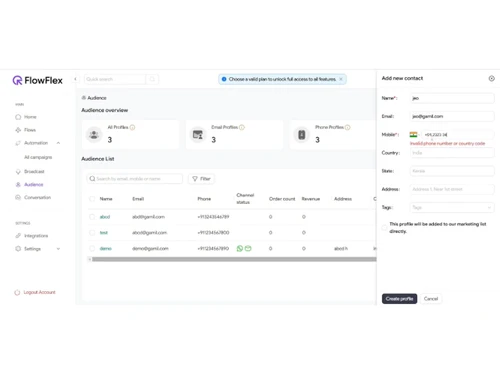The height and width of the screenshot is (375, 500).
Task: Check the marketing list consent checkbox
Action: coord(384,228)
